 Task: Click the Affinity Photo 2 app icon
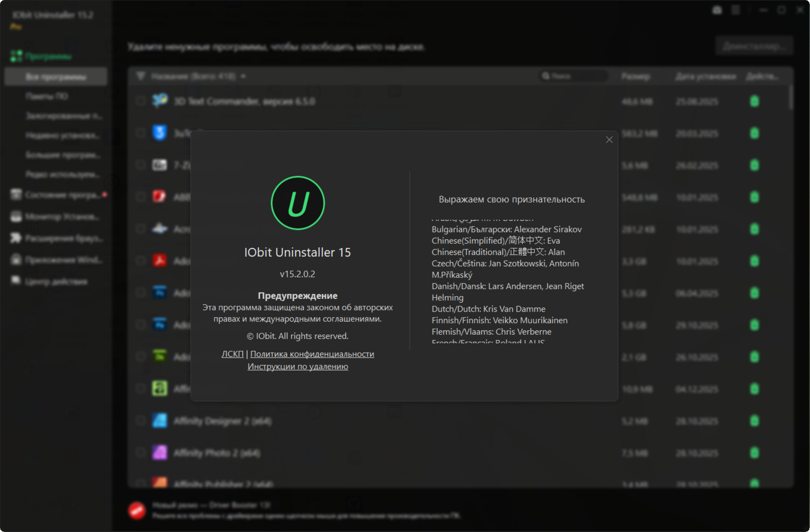tap(160, 452)
